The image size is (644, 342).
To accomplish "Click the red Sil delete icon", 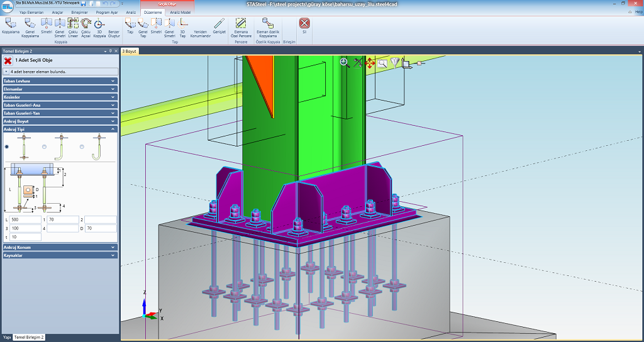I will [304, 24].
